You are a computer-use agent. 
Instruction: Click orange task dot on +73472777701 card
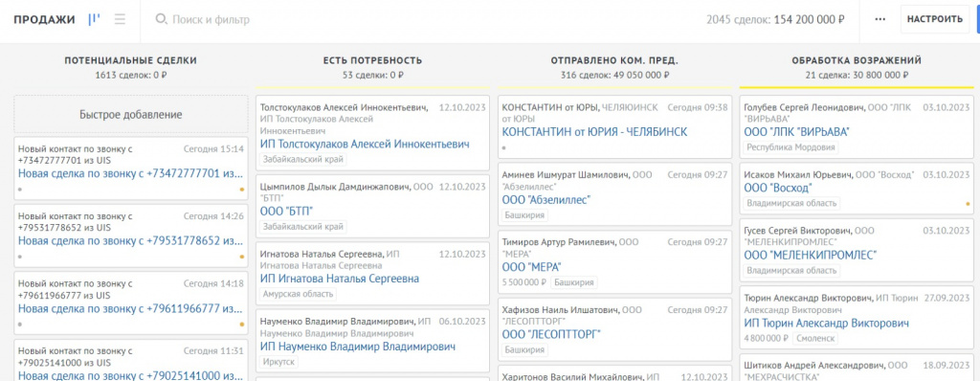(242, 189)
